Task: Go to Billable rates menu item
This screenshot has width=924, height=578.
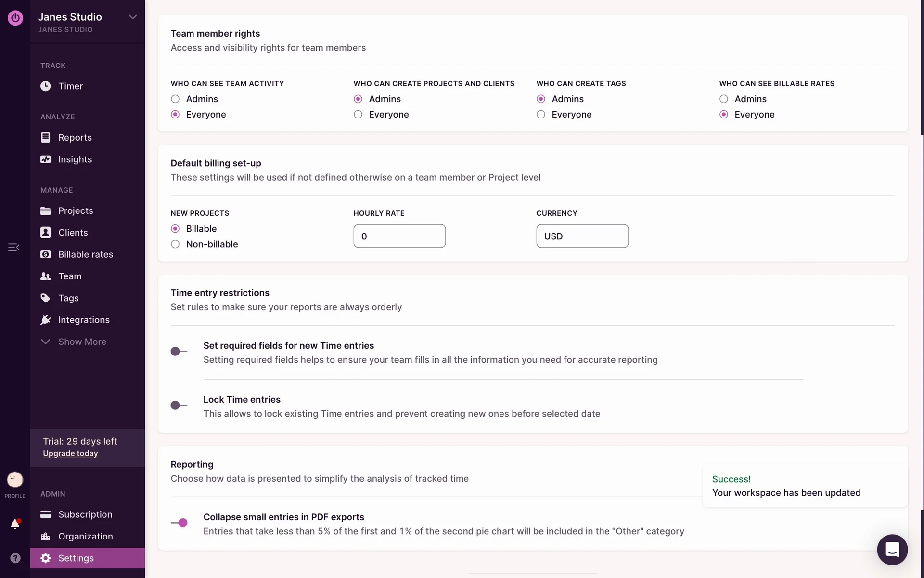Action: pos(85,254)
